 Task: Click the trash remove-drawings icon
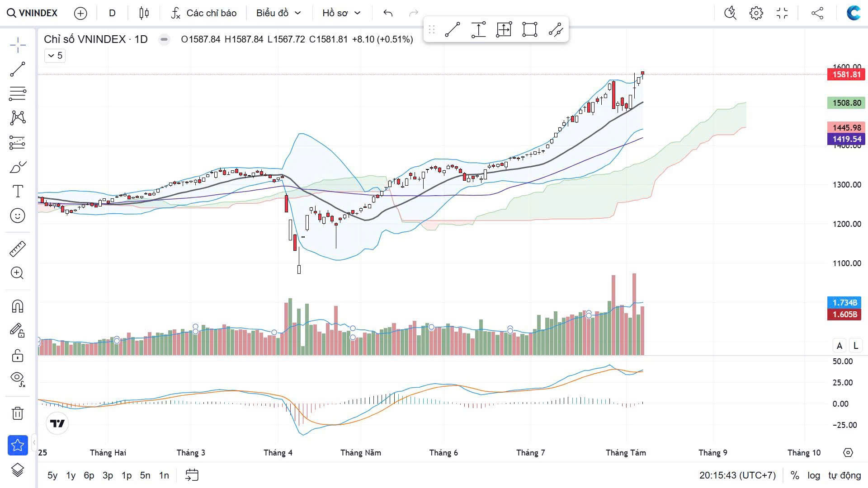tap(18, 413)
